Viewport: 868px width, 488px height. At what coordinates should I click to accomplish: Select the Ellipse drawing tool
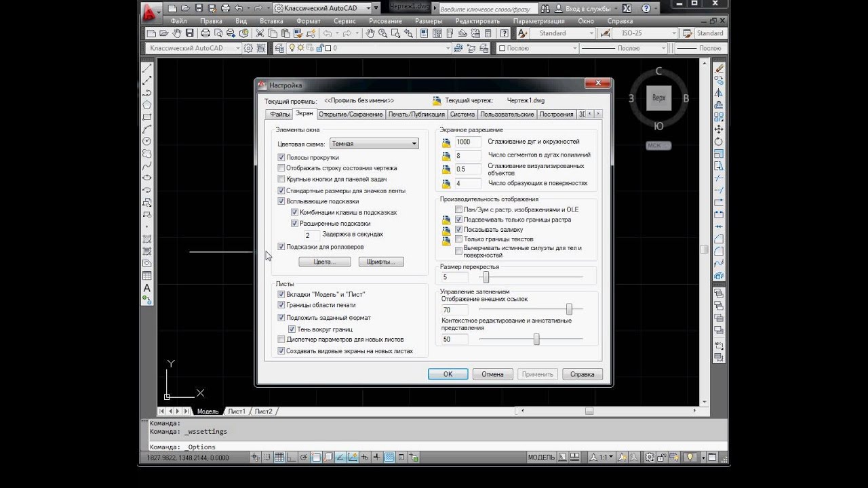pos(146,178)
